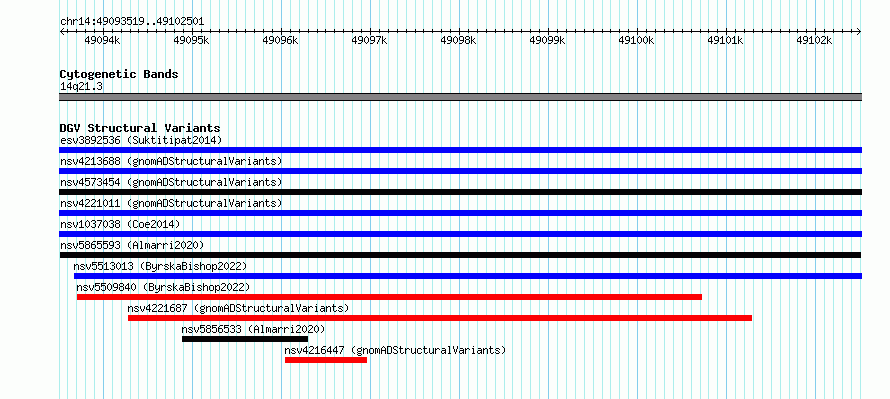Click the gray 14q21.3 cytogenetic band bar
Image resolution: width=890 pixels, height=399 pixels.
(460, 97)
